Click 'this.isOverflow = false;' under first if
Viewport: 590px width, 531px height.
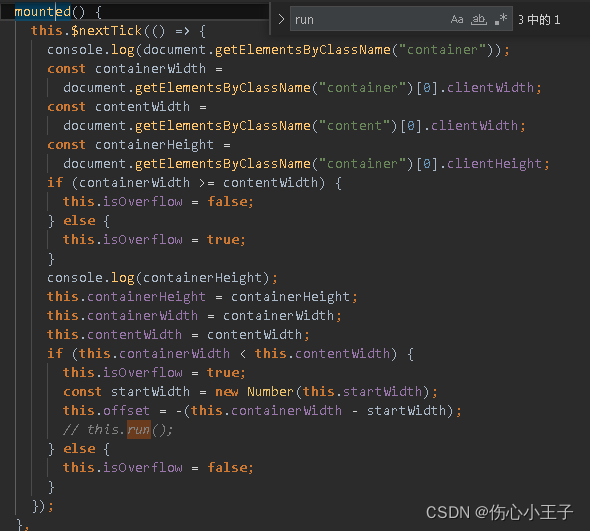[x=158, y=202]
